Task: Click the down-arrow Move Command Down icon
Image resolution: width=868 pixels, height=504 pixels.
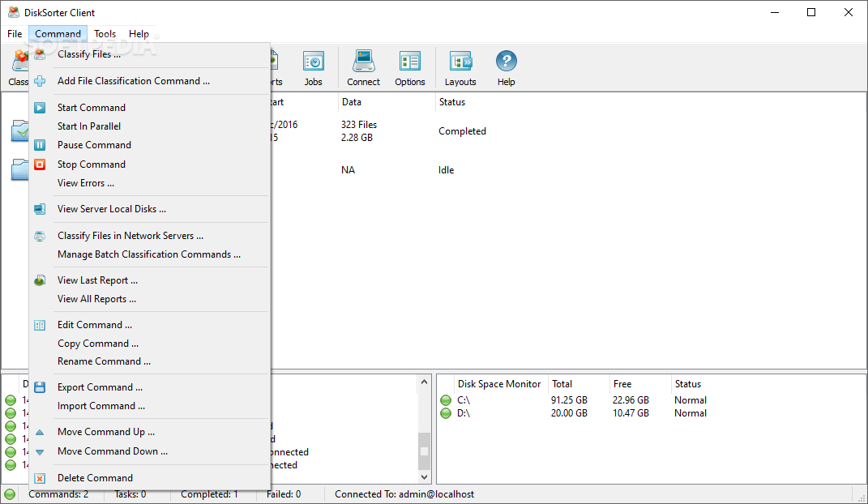Action: point(40,452)
